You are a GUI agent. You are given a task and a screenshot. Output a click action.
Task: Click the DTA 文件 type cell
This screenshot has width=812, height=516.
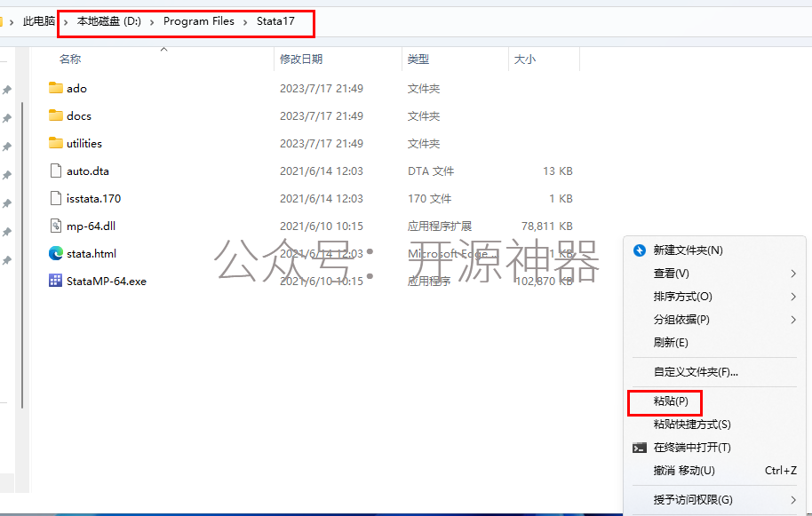click(x=431, y=171)
